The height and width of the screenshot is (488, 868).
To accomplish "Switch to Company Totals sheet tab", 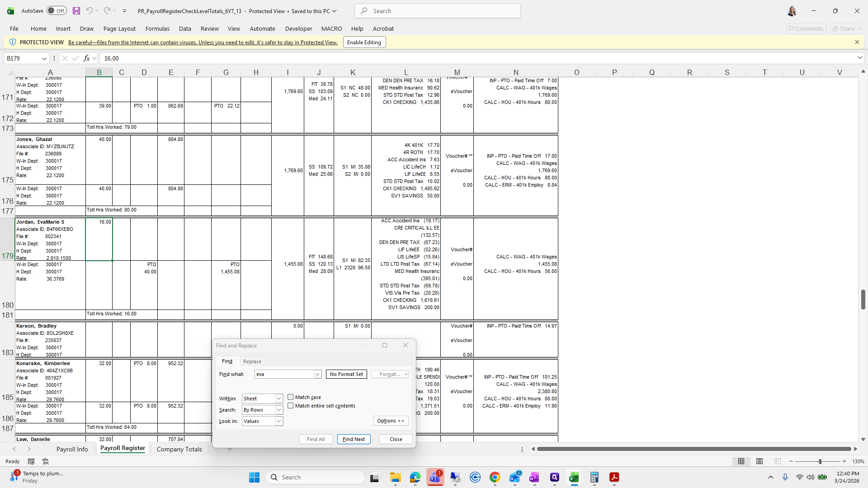I will (x=179, y=449).
